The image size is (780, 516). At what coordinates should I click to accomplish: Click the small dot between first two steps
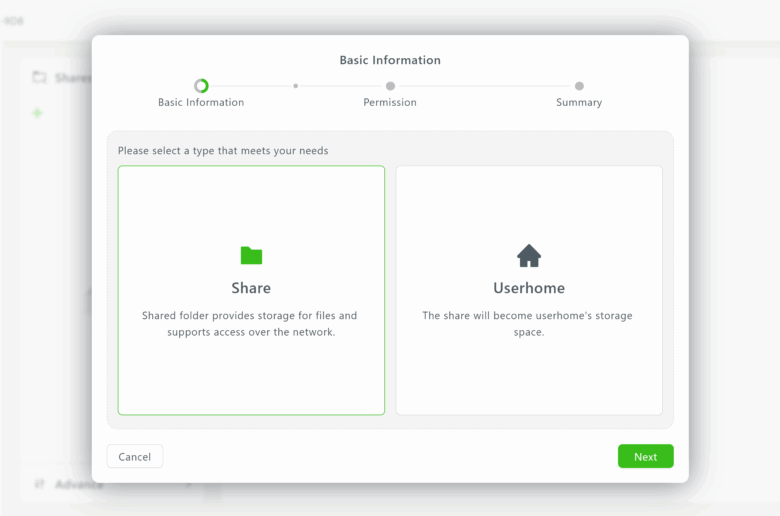pos(295,86)
